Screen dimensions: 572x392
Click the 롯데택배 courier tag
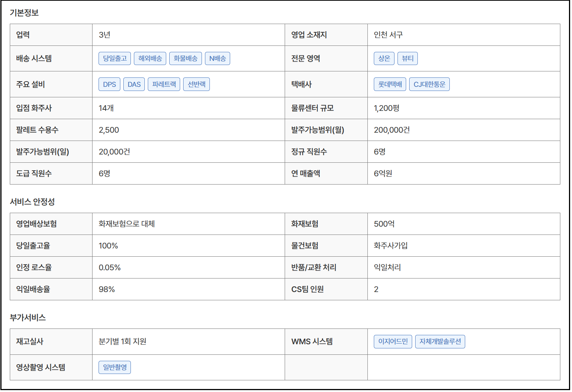pyautogui.click(x=390, y=85)
